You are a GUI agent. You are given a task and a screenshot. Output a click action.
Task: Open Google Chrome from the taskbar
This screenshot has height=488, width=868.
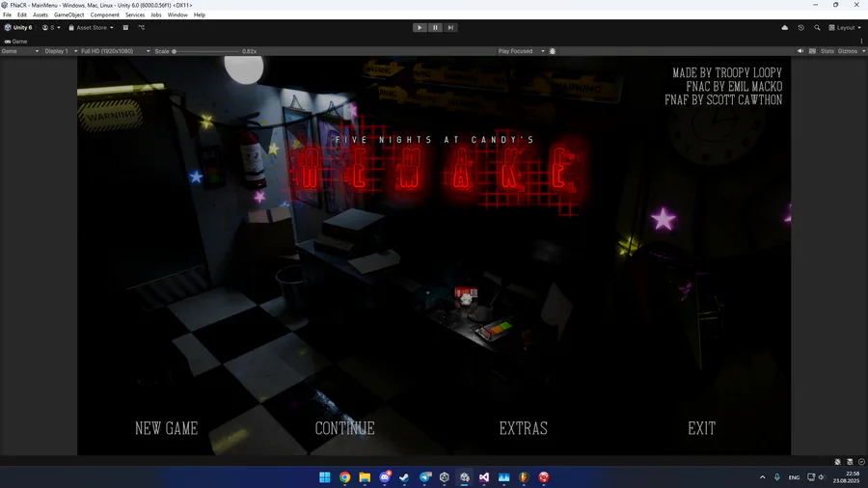[345, 477]
